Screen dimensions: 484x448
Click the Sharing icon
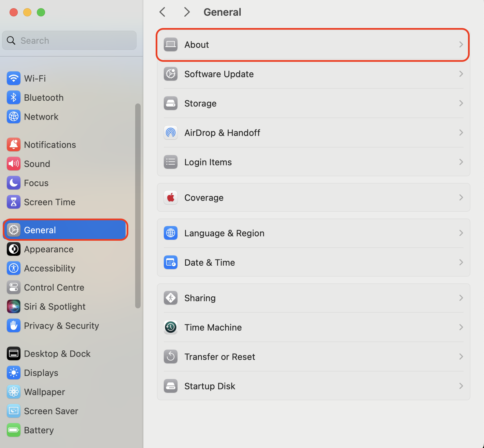point(171,298)
